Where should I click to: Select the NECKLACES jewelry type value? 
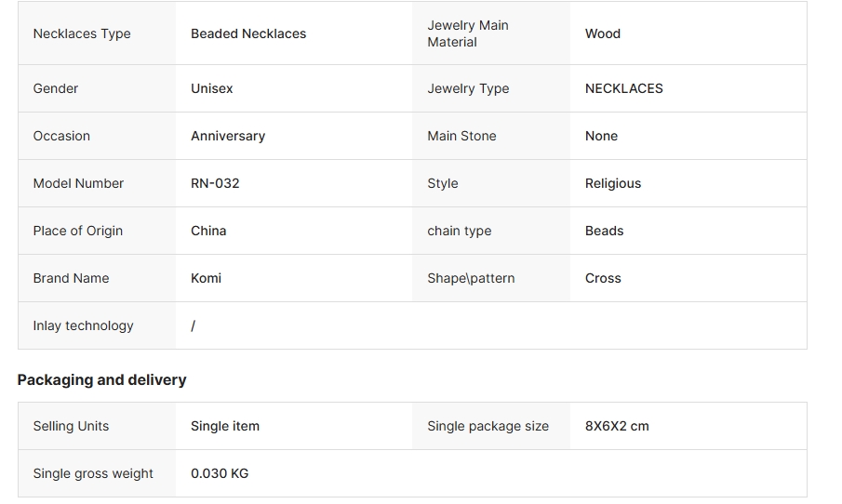[623, 88]
